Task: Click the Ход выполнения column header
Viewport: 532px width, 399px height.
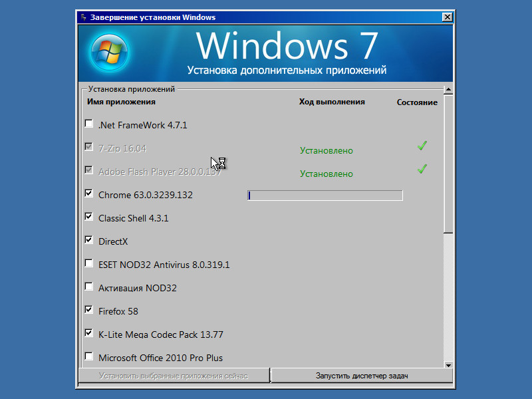Action: coord(332,102)
